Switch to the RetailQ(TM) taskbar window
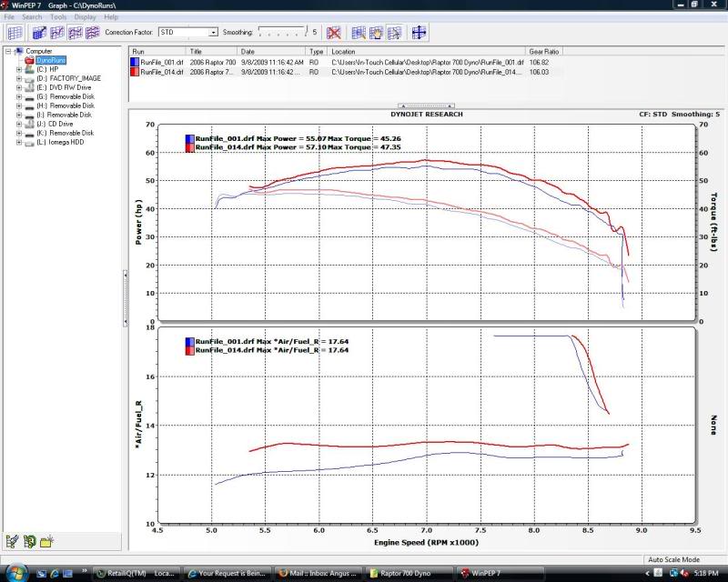This screenshot has width=728, height=582. pos(136,573)
